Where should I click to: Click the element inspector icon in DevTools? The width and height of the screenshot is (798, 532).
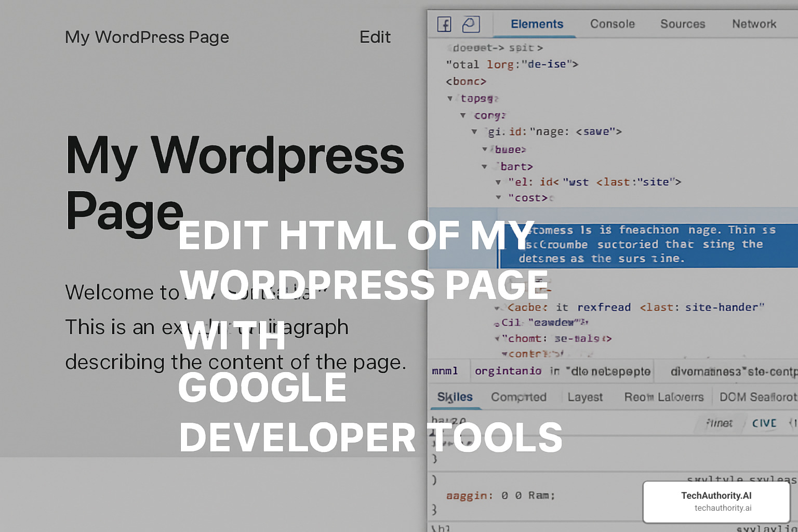point(444,24)
